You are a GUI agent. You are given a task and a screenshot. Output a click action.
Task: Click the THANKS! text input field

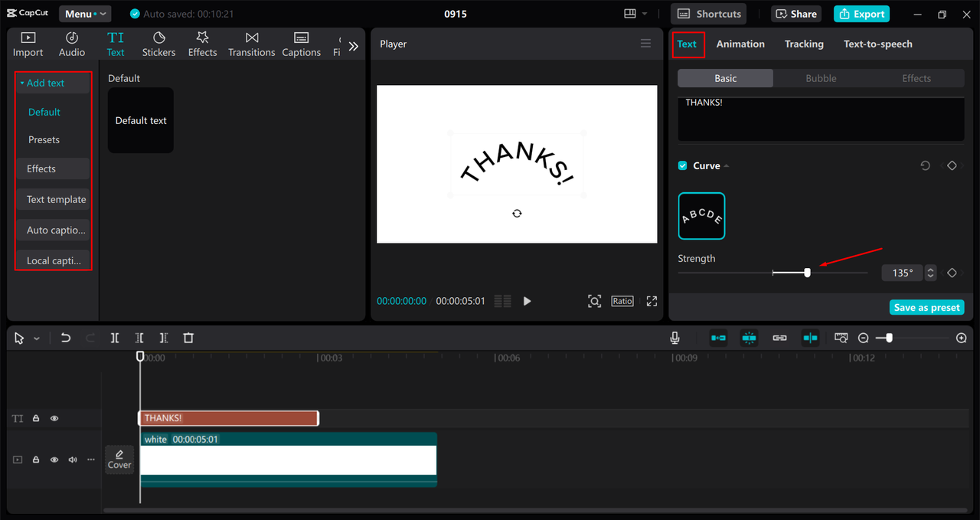point(821,119)
